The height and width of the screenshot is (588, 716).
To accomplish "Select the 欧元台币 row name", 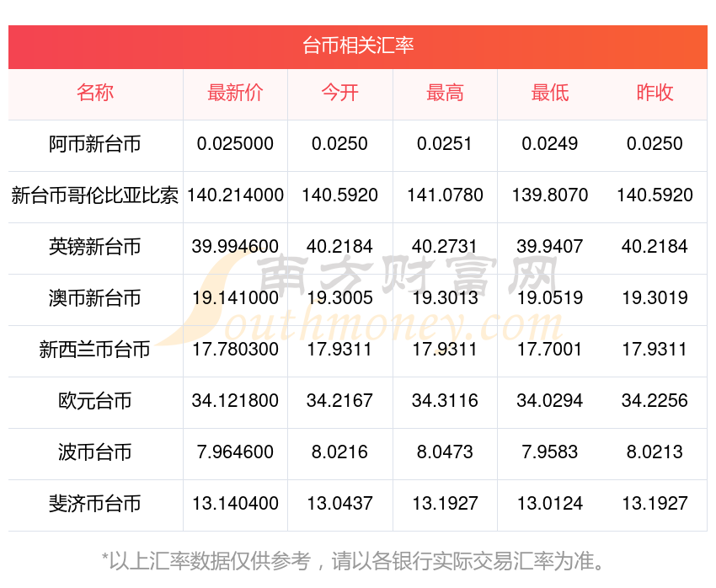I will pyautogui.click(x=95, y=401).
